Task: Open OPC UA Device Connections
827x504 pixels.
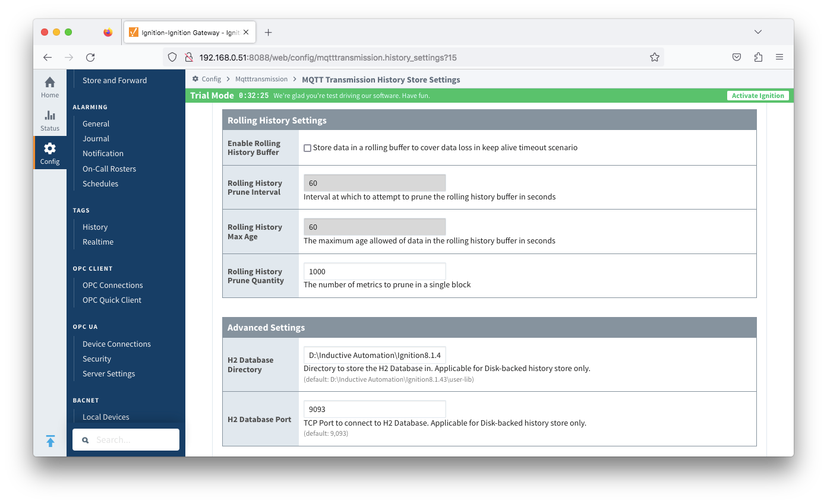Action: tap(117, 344)
